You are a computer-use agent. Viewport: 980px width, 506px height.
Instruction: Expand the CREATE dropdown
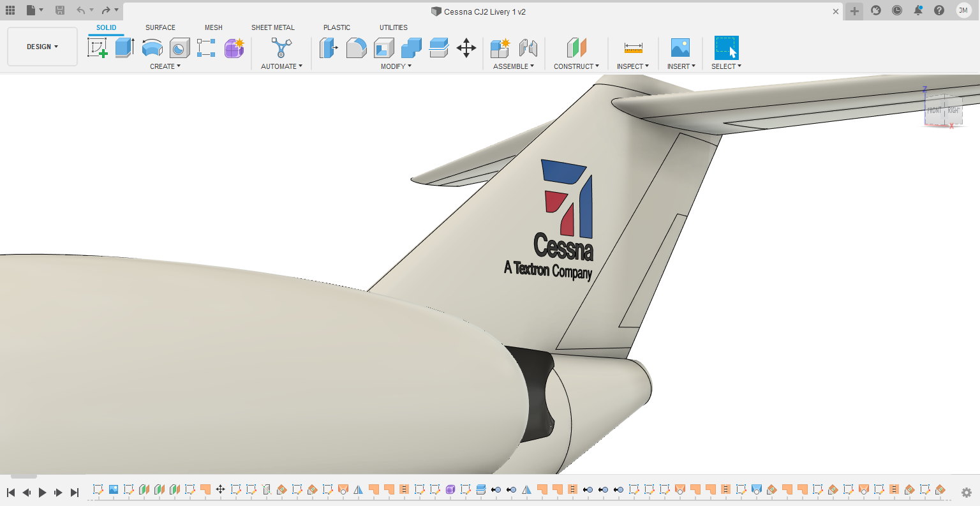pos(165,66)
